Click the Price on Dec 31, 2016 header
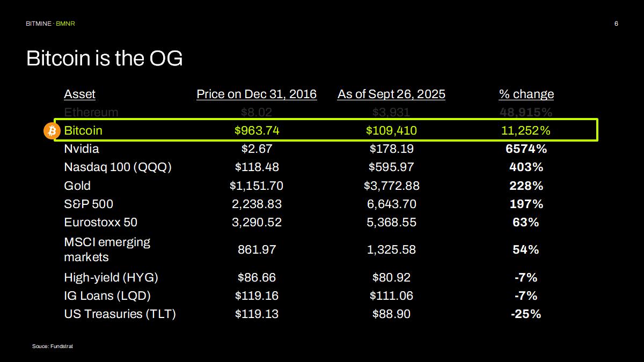This screenshot has height=362, width=644. (x=257, y=94)
